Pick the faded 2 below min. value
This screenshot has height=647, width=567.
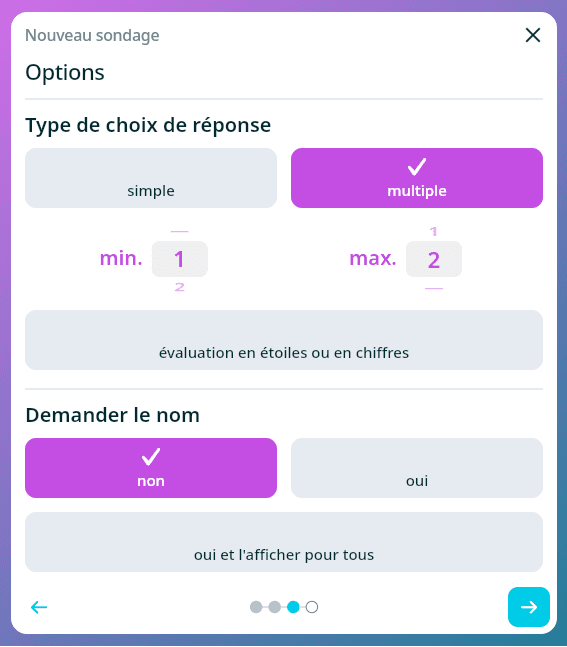pyautogui.click(x=180, y=287)
